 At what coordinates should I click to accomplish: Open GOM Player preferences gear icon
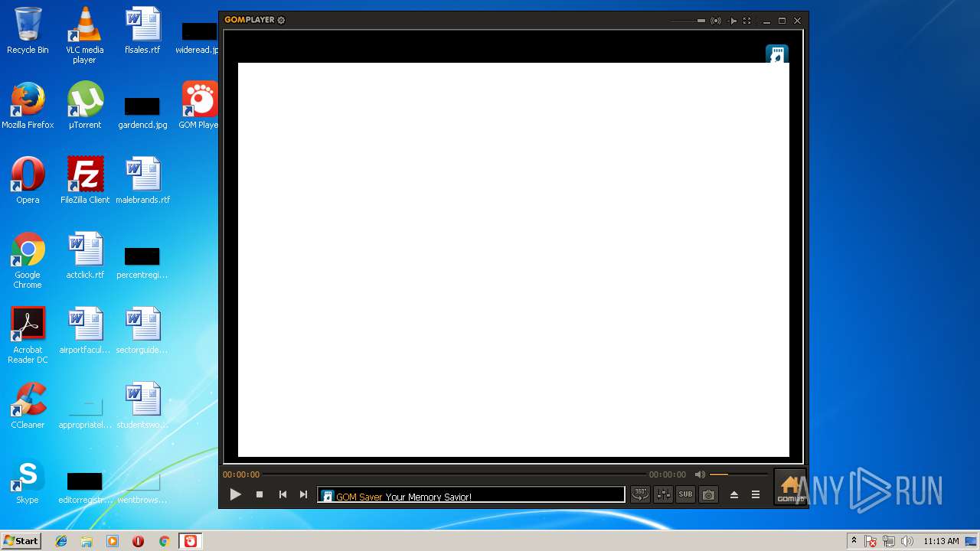(281, 20)
